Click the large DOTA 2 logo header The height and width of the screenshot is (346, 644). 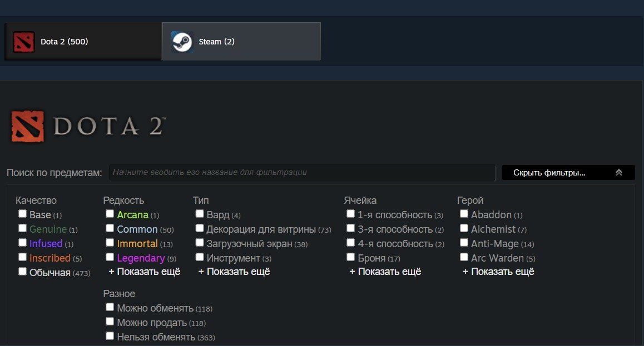tap(88, 126)
